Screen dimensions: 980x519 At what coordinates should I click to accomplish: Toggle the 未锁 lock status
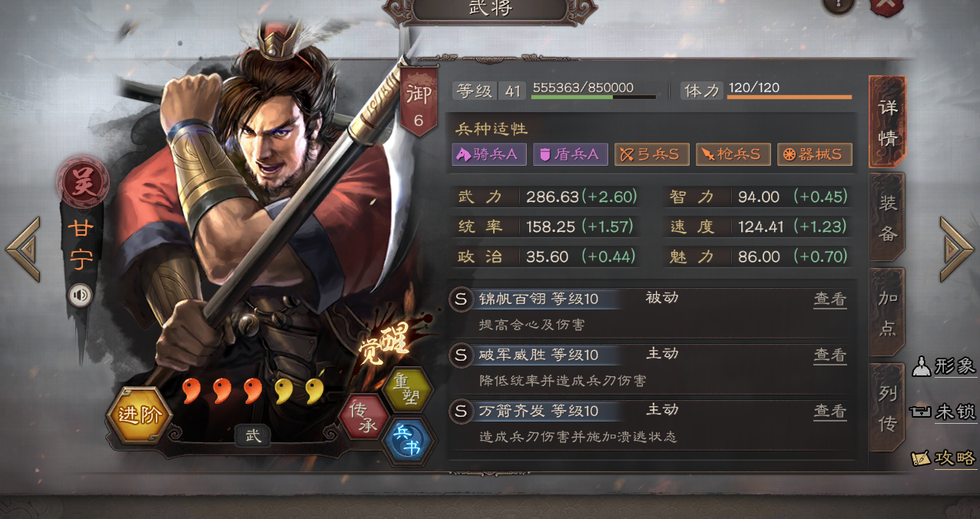945,412
